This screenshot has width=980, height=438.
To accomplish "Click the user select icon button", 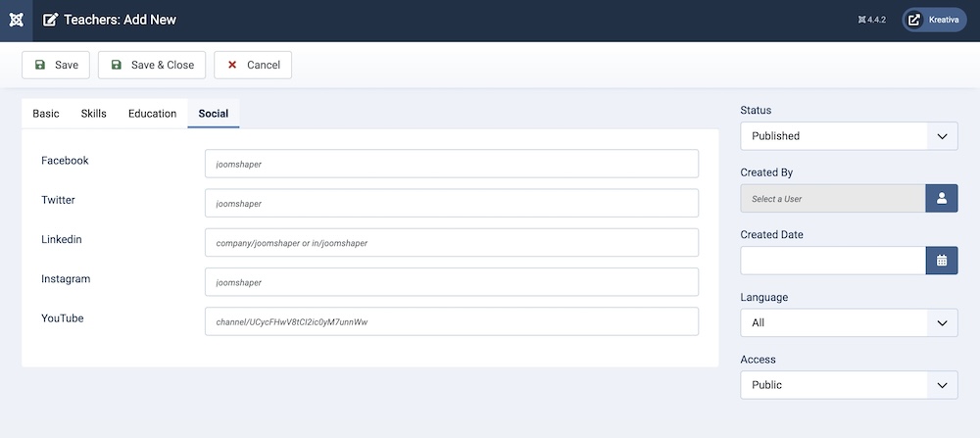I will (941, 198).
